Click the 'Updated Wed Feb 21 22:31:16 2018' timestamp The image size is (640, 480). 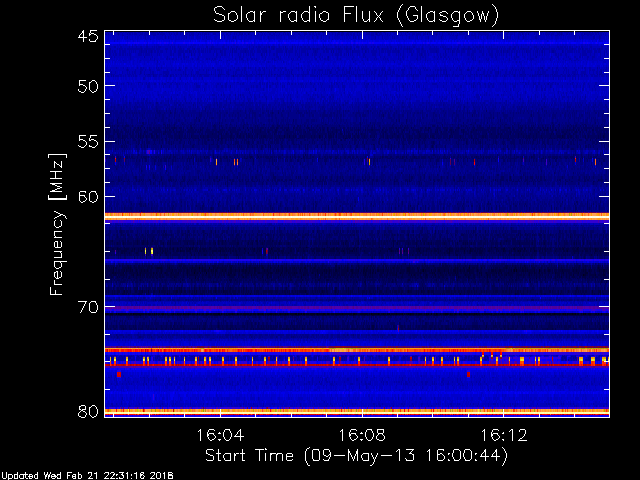click(x=87, y=476)
